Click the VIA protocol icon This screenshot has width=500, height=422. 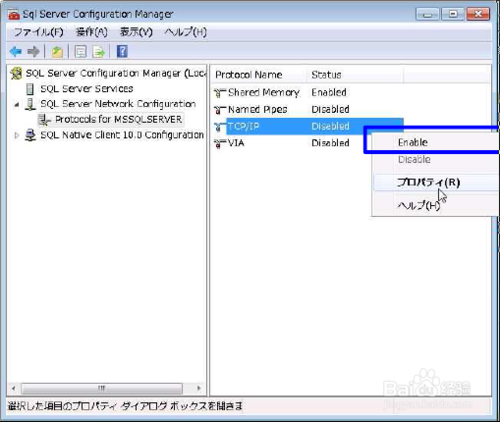click(220, 143)
